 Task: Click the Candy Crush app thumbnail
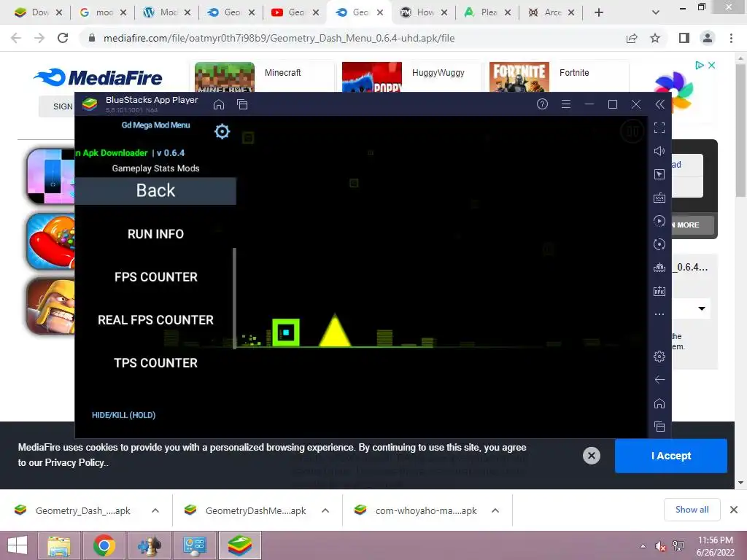[50, 241]
